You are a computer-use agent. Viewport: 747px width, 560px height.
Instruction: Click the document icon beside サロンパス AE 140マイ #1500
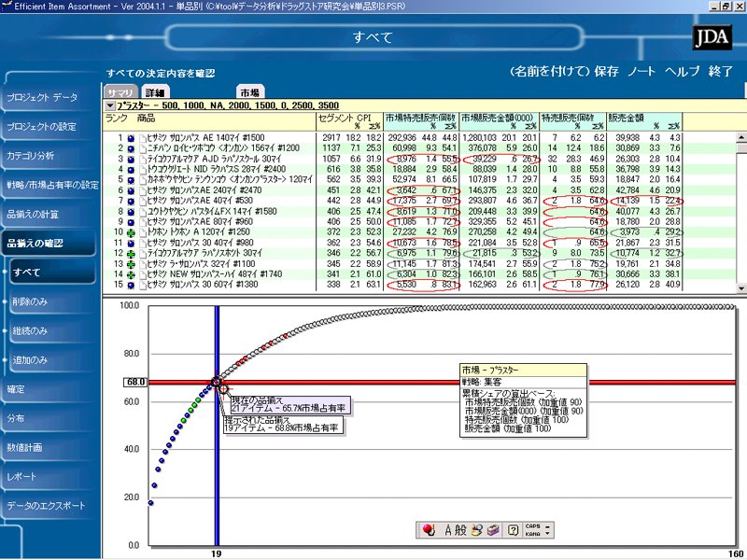click(x=142, y=138)
